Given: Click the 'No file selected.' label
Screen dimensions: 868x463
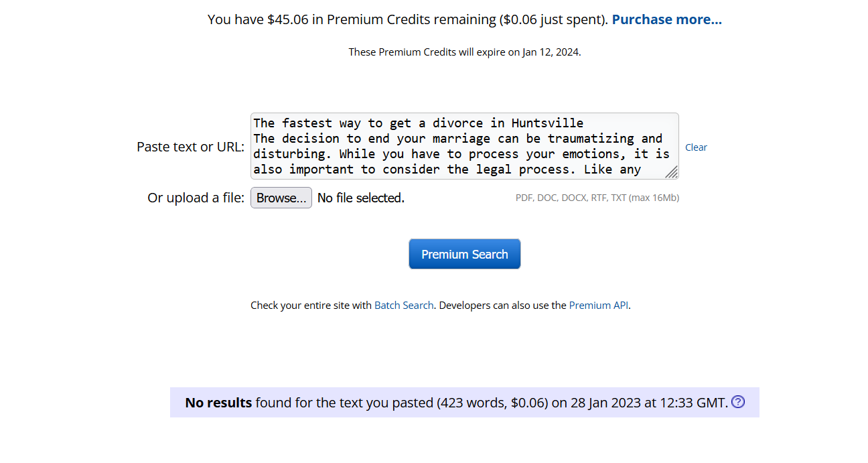Looking at the screenshot, I should pyautogui.click(x=360, y=198).
